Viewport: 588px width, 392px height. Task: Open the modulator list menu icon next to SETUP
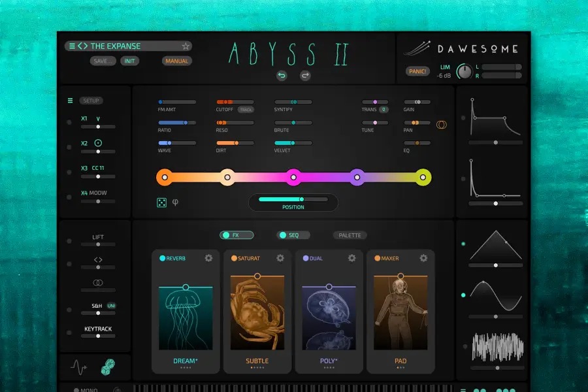click(70, 101)
